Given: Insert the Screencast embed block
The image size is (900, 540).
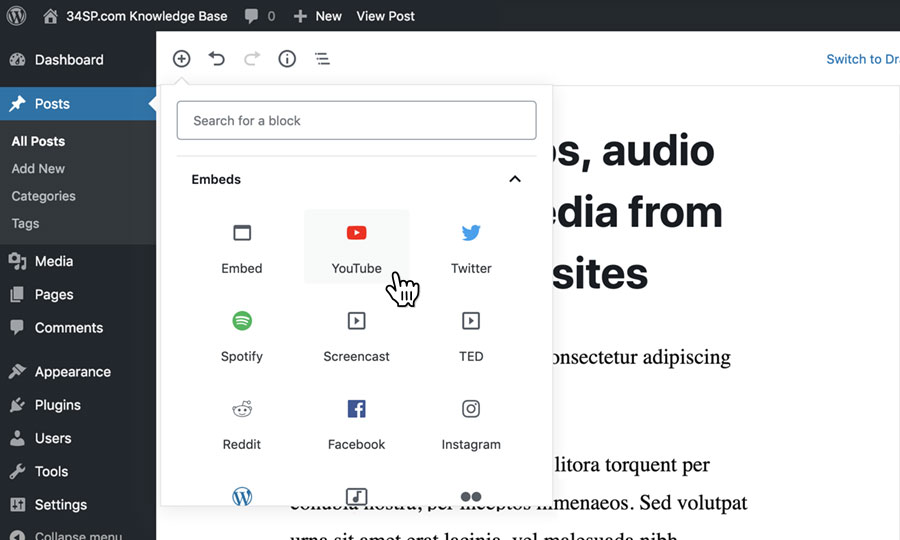Looking at the screenshot, I should tap(356, 335).
